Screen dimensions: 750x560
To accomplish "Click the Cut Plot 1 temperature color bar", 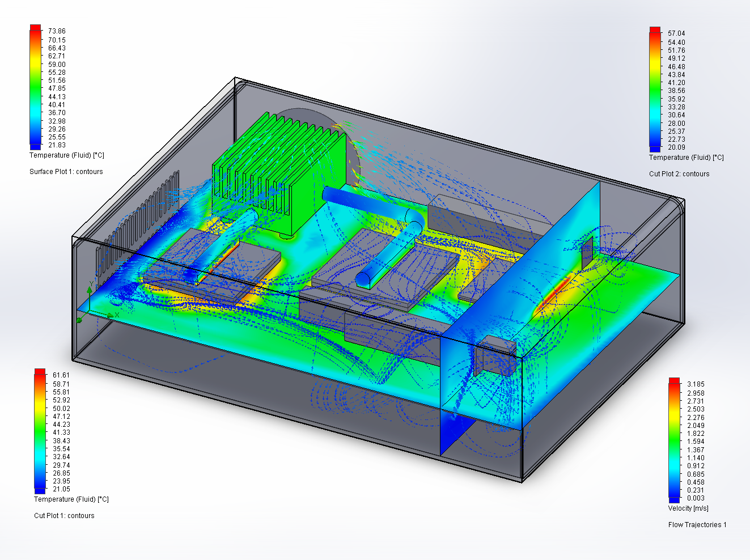I will [x=40, y=431].
